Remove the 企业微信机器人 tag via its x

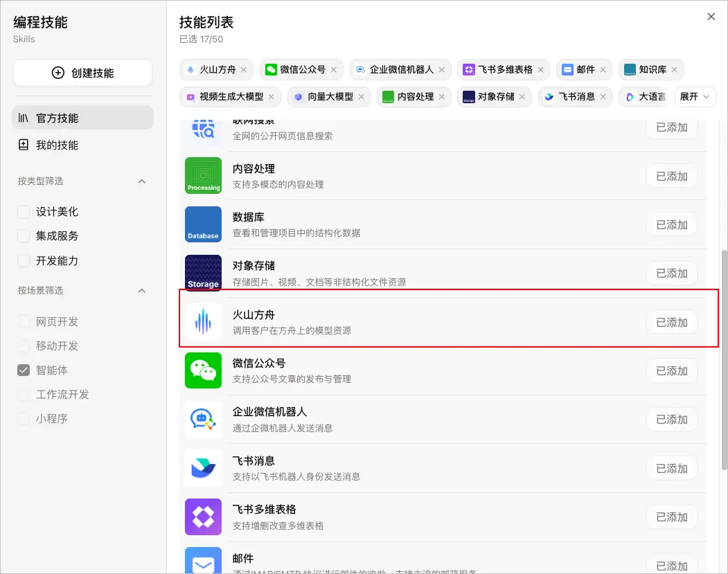(x=441, y=70)
